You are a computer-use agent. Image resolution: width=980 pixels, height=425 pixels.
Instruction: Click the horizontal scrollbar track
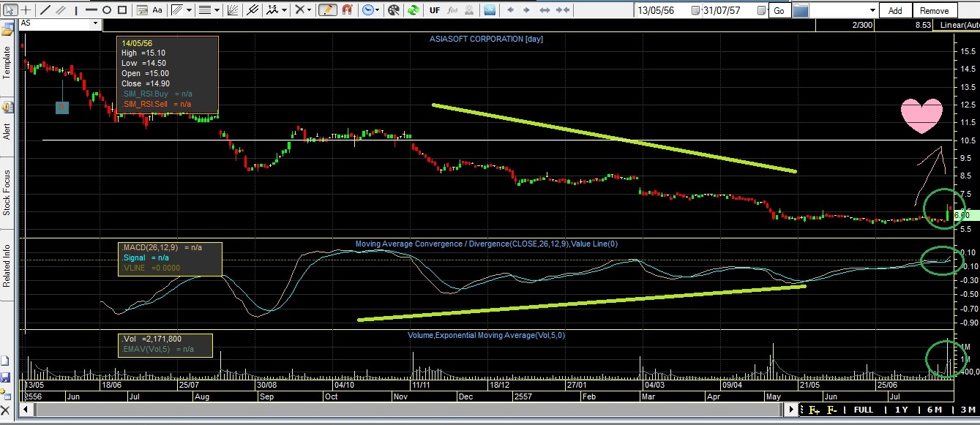click(x=410, y=410)
